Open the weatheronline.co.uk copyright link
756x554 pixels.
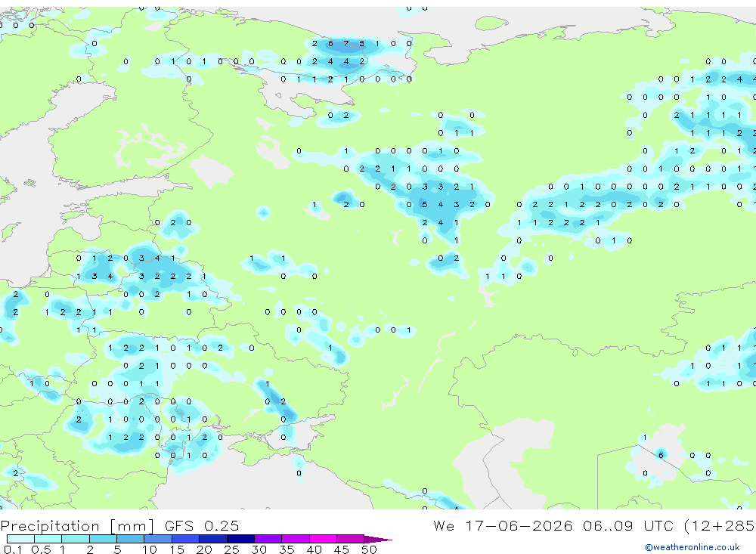(692, 547)
